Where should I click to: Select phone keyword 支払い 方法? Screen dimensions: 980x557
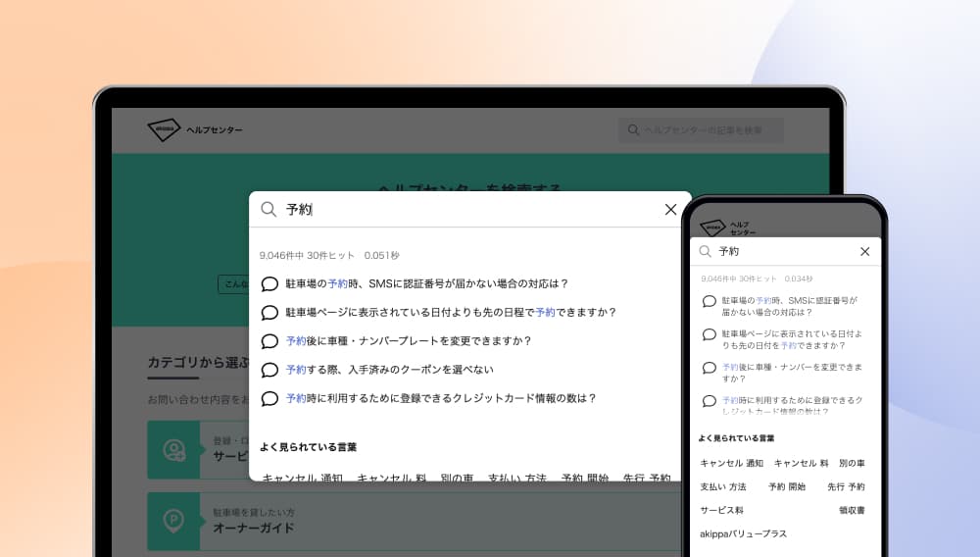(x=723, y=486)
